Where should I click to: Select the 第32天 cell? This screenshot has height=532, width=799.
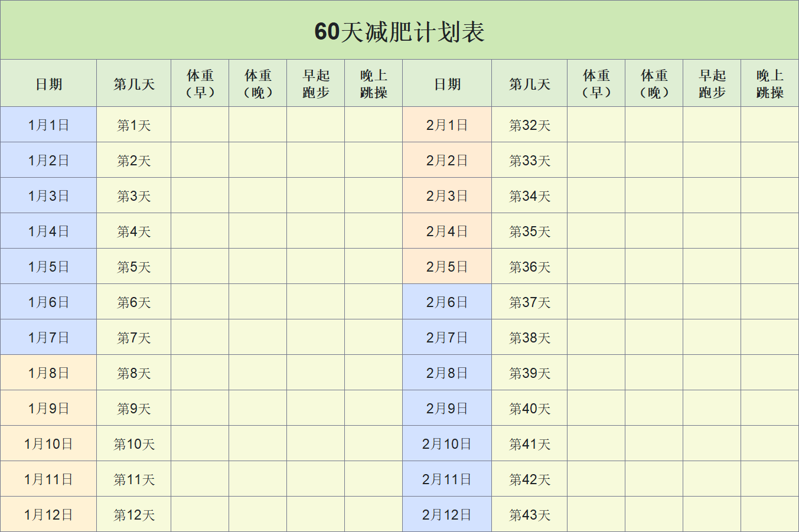pos(530,125)
